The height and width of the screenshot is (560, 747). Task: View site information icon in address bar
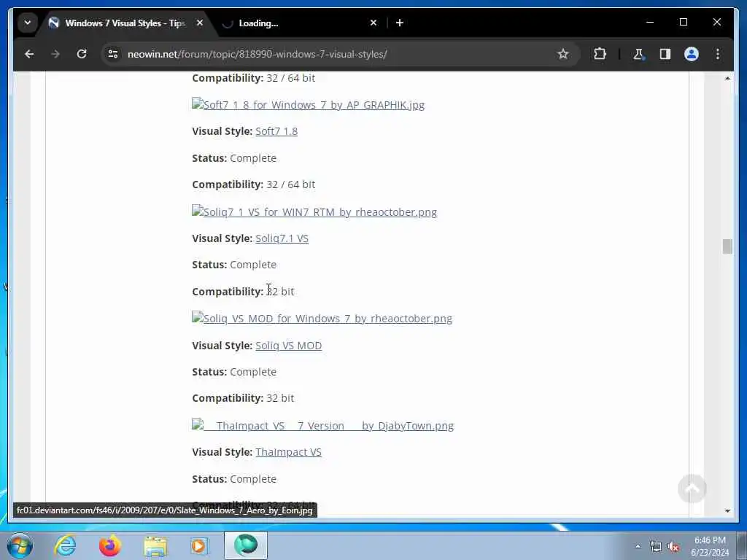pos(113,54)
